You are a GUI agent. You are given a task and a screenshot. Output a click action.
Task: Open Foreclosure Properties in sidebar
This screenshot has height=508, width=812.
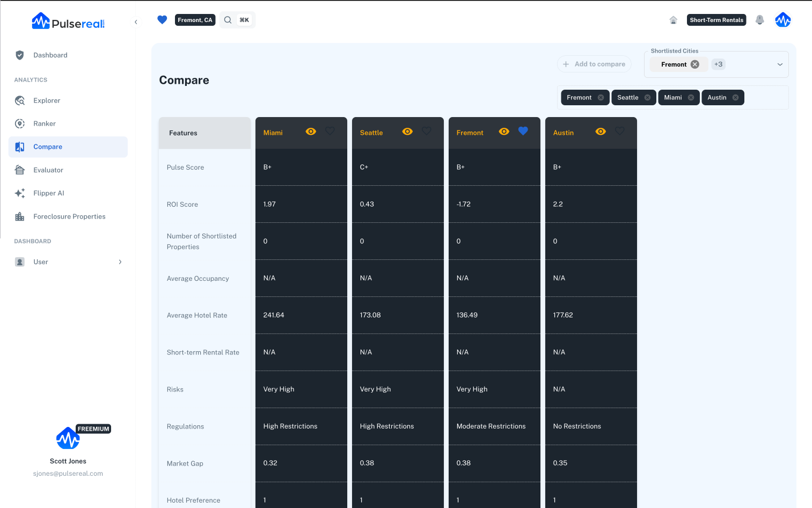pyautogui.click(x=68, y=216)
